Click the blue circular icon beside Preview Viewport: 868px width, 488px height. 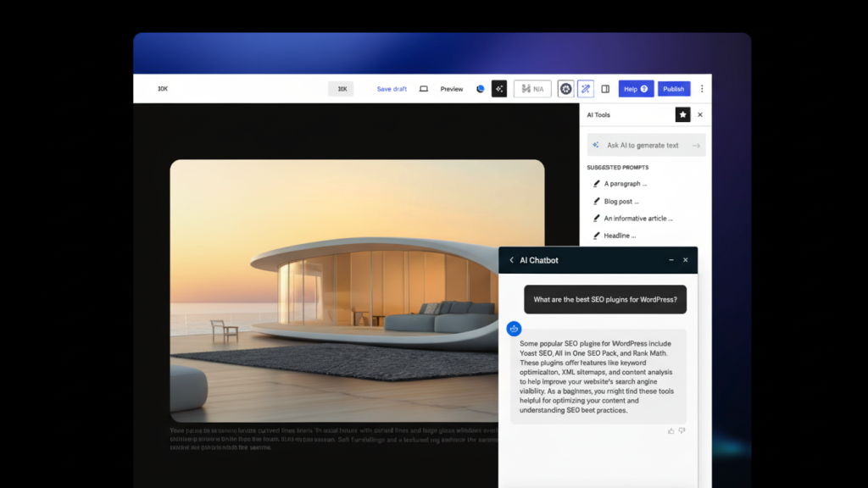click(481, 89)
